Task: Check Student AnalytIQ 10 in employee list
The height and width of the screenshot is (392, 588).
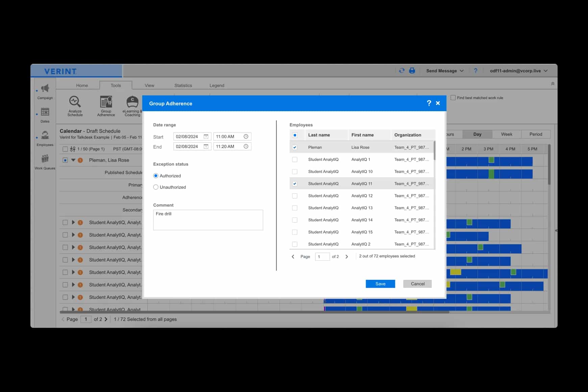Action: click(x=295, y=171)
